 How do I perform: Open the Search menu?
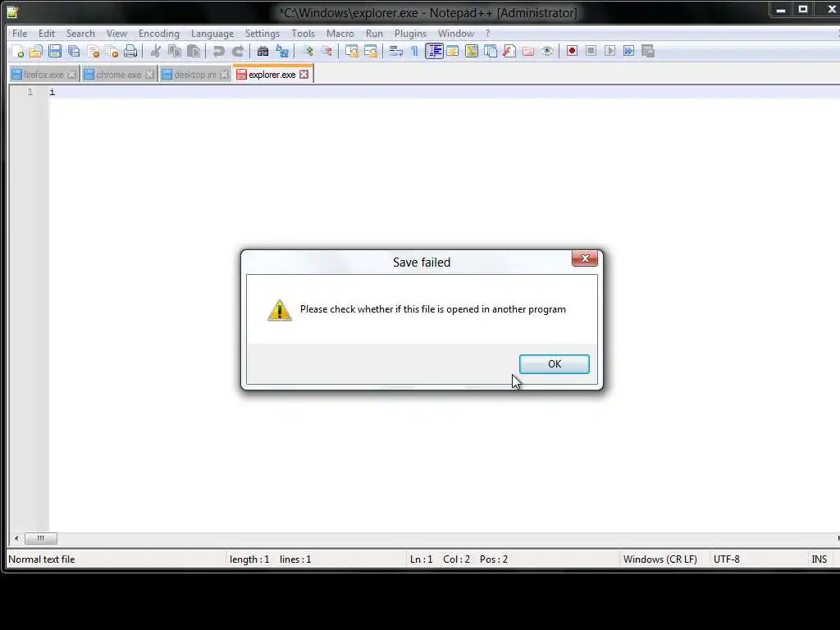[80, 33]
